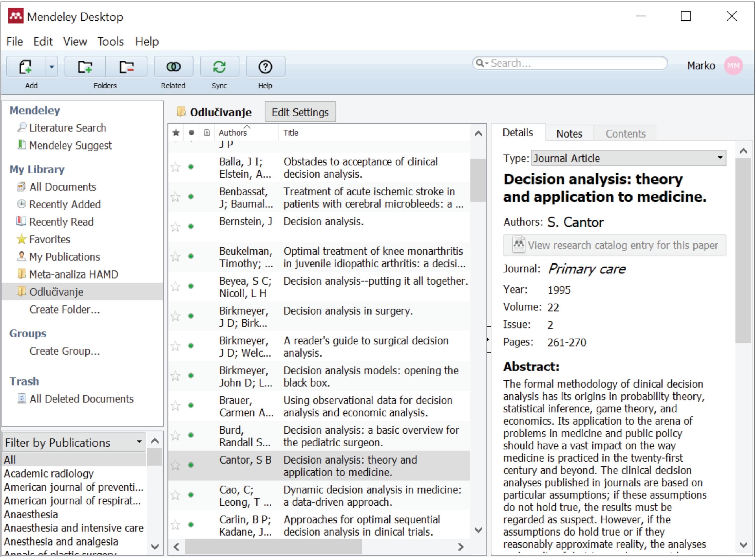The width and height of the screenshot is (756, 557).
Task: Click the Edit Settings button
Action: pyautogui.click(x=300, y=112)
